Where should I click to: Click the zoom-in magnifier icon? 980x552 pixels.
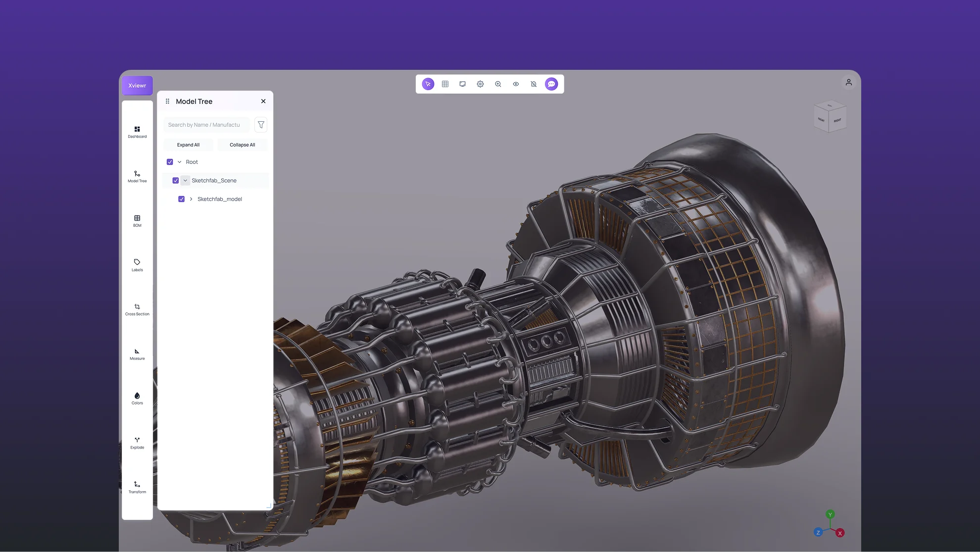[498, 84]
